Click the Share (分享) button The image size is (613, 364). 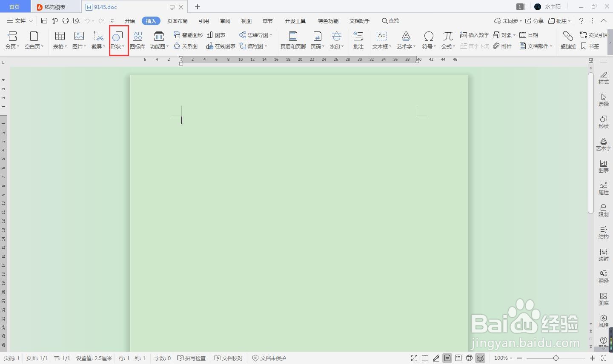pos(534,20)
